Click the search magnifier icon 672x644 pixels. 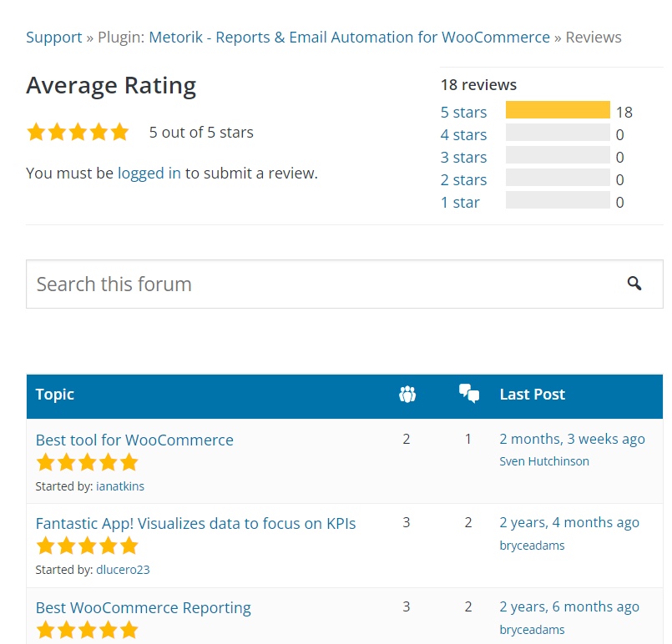(634, 284)
